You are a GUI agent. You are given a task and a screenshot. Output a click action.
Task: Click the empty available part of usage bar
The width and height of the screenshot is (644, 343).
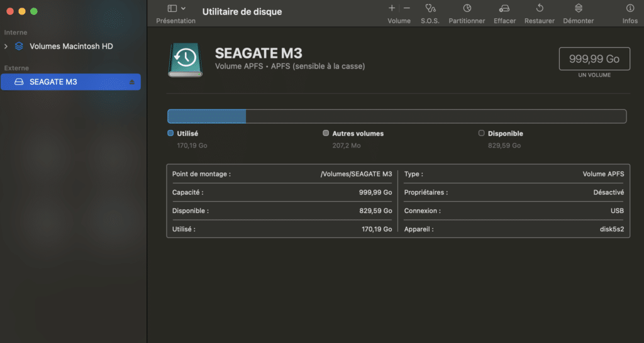(x=436, y=116)
